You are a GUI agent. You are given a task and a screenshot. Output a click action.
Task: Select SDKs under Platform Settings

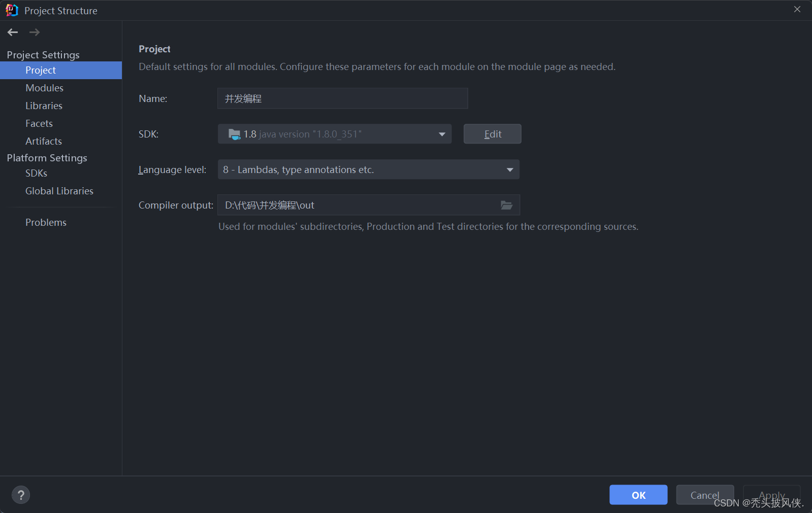coord(61,173)
